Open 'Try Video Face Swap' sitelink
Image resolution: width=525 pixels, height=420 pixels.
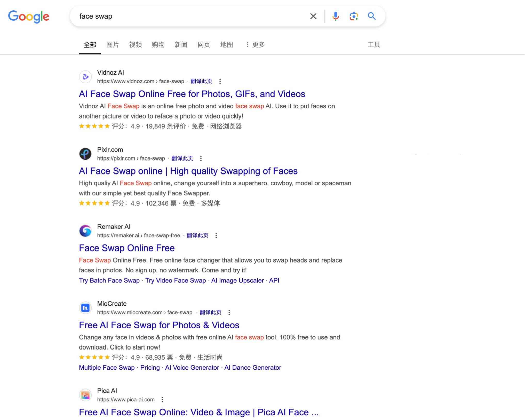(x=176, y=280)
